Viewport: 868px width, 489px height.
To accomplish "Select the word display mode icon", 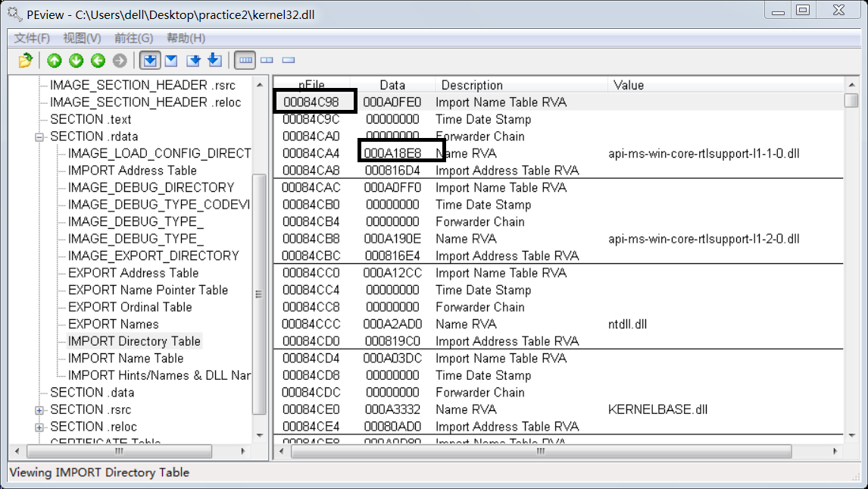I will point(267,60).
